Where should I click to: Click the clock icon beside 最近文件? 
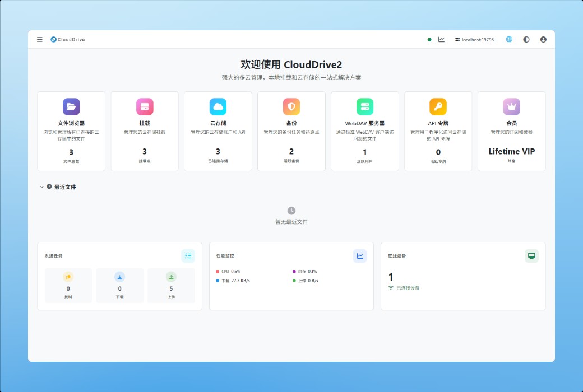(x=49, y=186)
